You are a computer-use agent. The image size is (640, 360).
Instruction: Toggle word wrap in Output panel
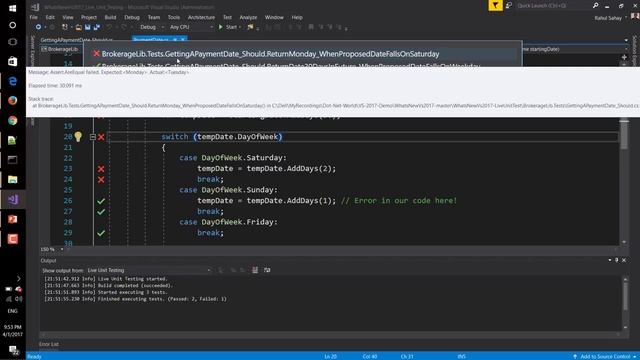tap(267, 270)
